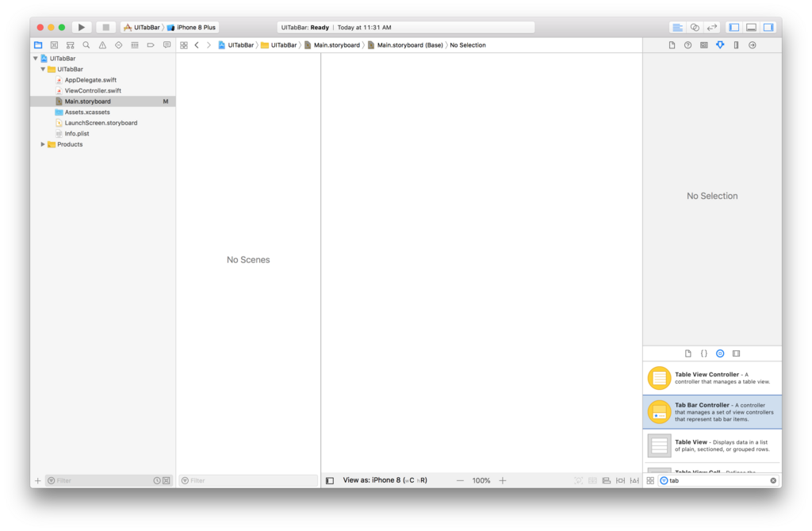This screenshot has width=812, height=531.
Task: Open the Symbol navigator
Action: pyautogui.click(x=71, y=45)
